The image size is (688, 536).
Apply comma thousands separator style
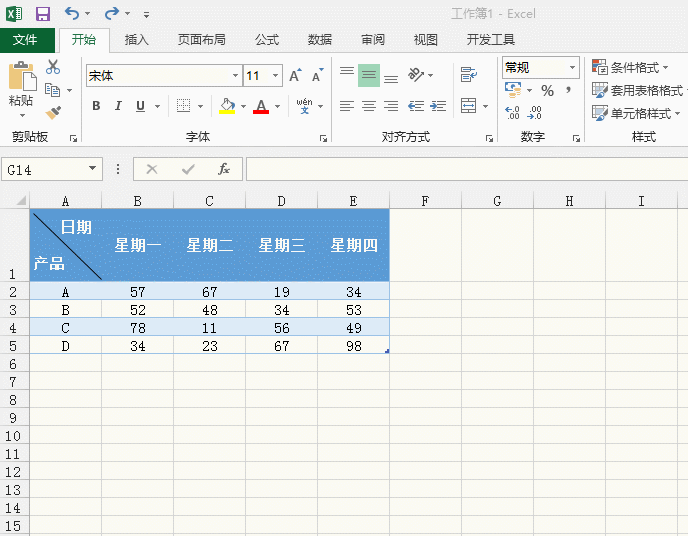[569, 90]
